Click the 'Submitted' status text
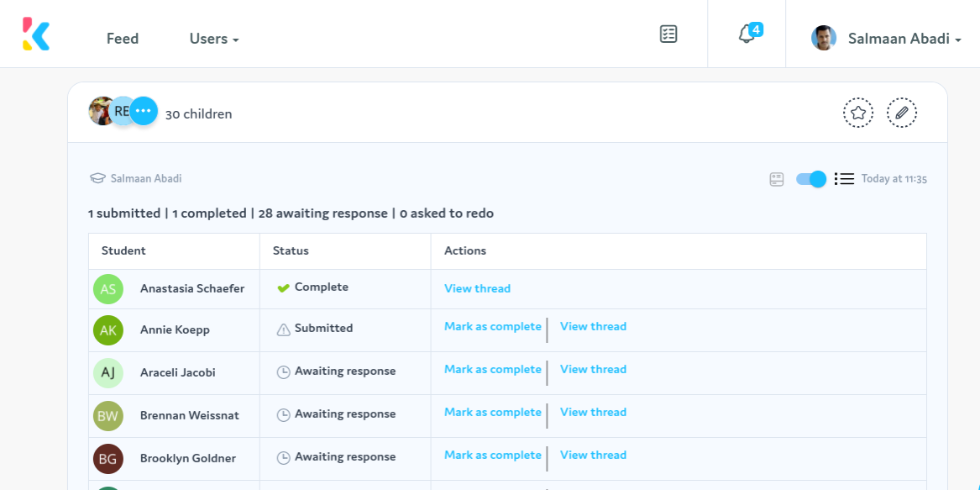This screenshot has height=490, width=980. pos(324,328)
